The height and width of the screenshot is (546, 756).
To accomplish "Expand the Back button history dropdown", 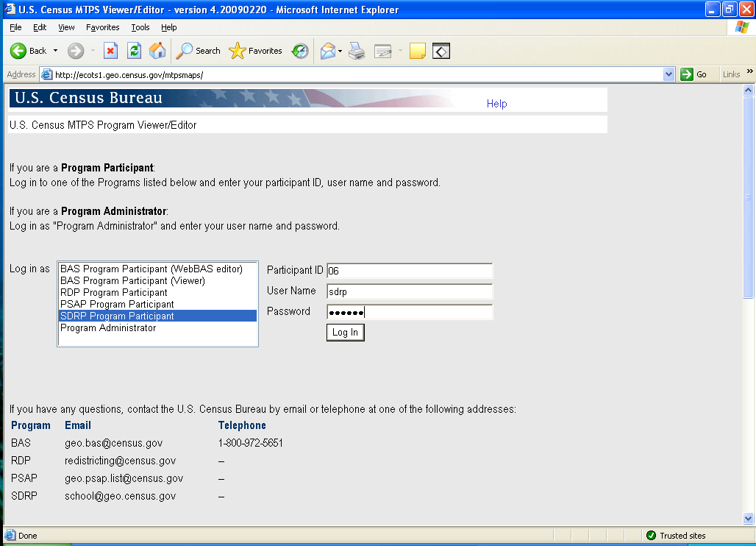I will pos(55,51).
